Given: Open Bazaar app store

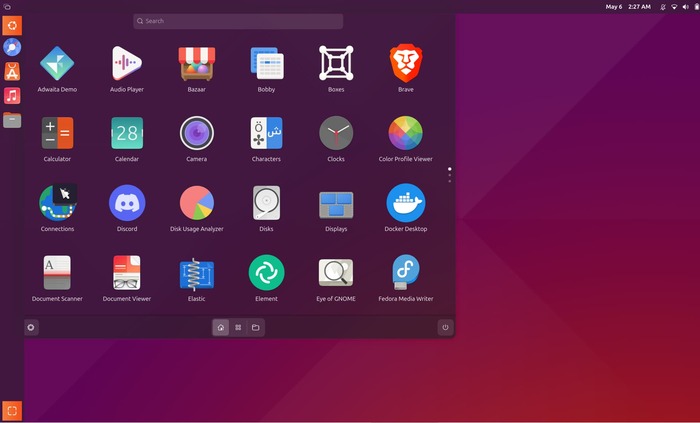Looking at the screenshot, I should (196, 64).
